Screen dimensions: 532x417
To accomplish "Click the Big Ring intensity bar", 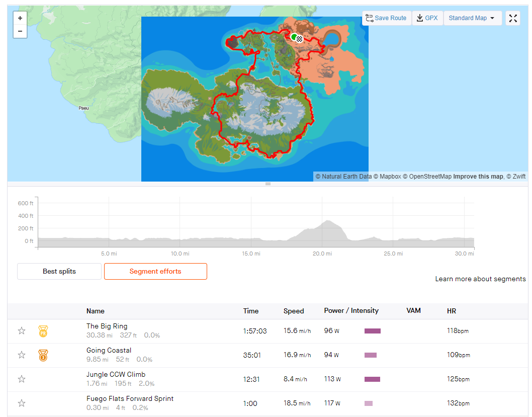I will 373,331.
